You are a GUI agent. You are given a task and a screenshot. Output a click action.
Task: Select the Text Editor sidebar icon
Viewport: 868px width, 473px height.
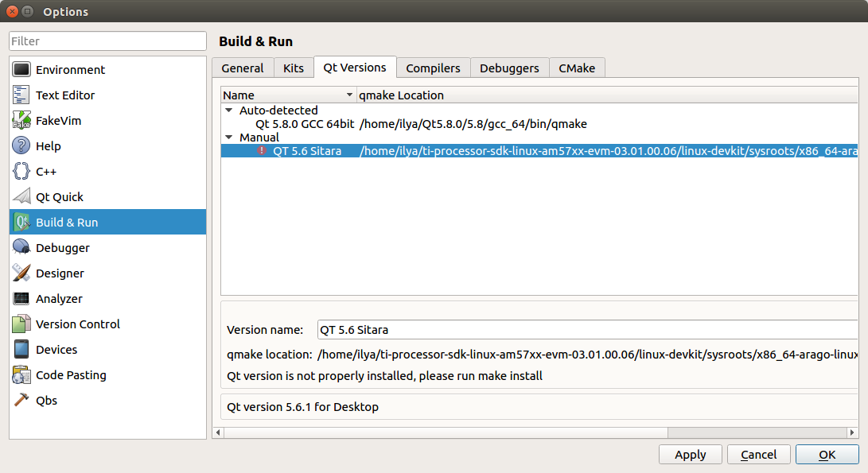[21, 95]
